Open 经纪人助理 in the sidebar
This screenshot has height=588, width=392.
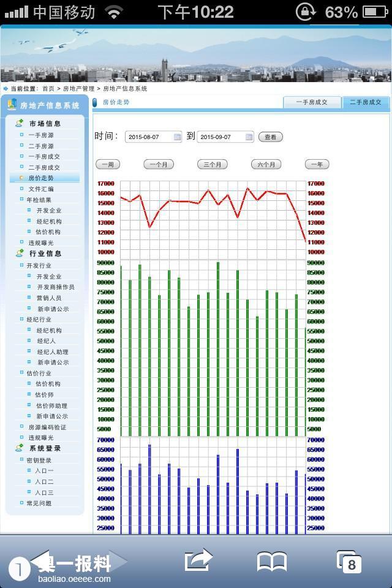tap(53, 352)
